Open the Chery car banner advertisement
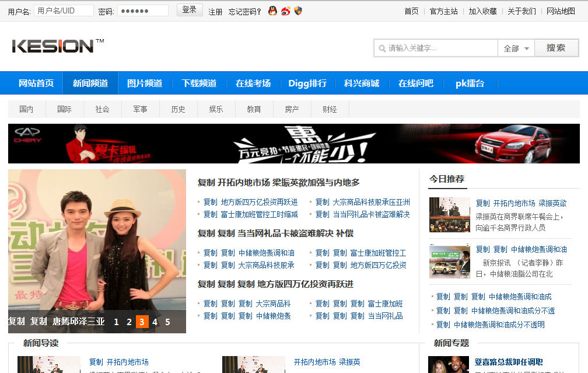588x373 pixels. tap(294, 144)
